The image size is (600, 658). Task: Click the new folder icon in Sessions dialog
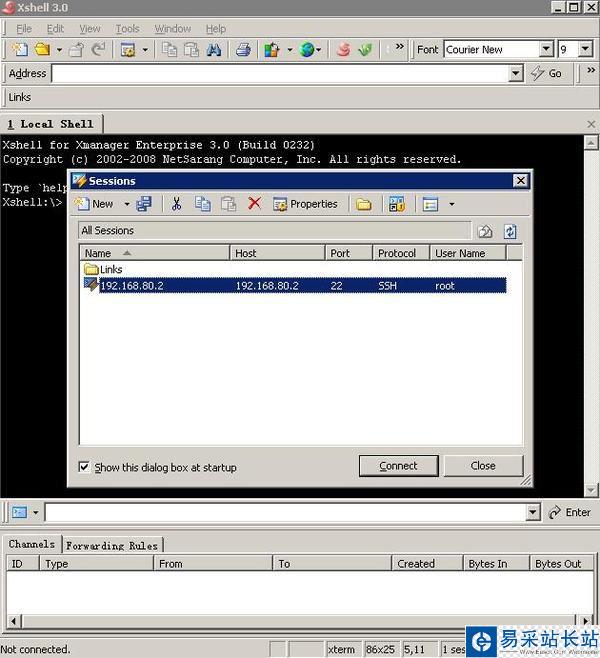(364, 204)
